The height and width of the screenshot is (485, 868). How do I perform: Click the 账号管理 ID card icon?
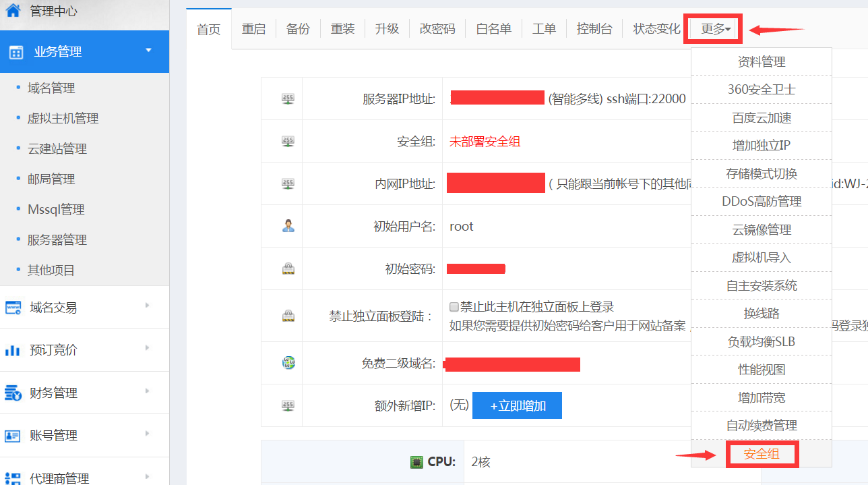click(13, 436)
